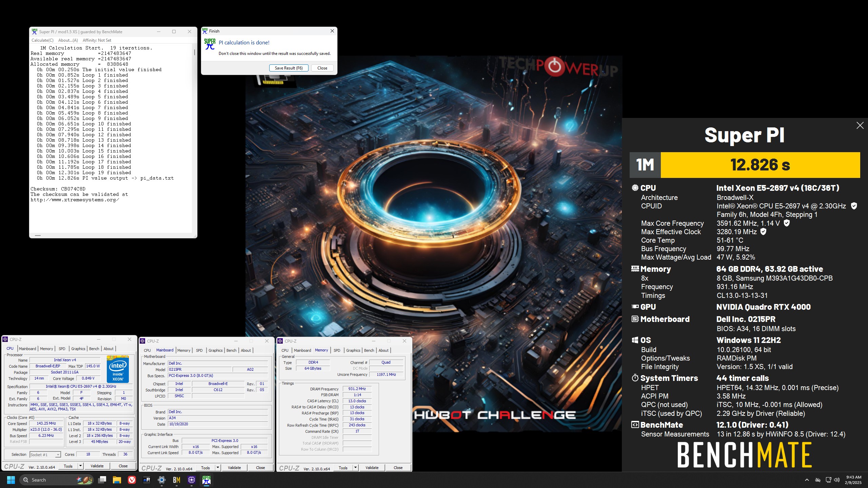868x488 pixels.
Task: Click the Super PI logo in Finish dialog
Action: tap(210, 44)
